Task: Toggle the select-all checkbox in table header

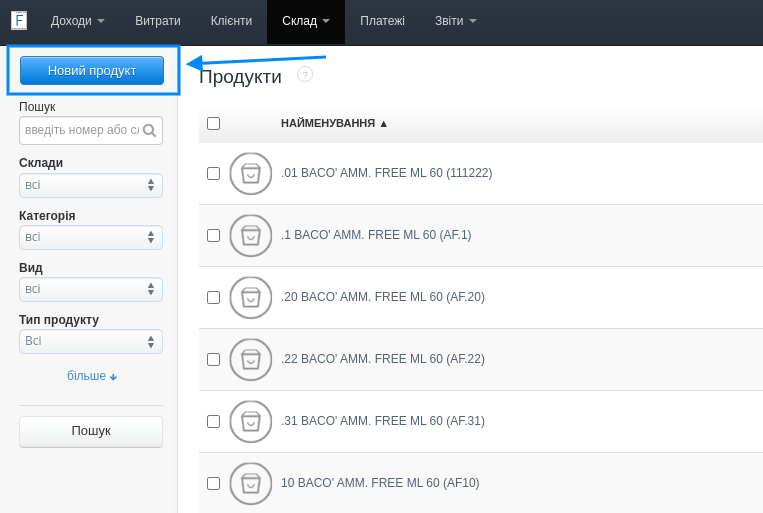Action: point(213,123)
